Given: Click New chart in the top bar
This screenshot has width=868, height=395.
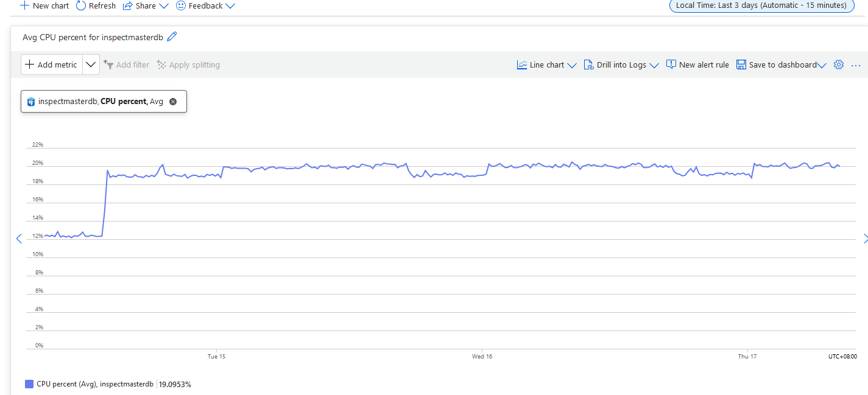Looking at the screenshot, I should point(44,5).
